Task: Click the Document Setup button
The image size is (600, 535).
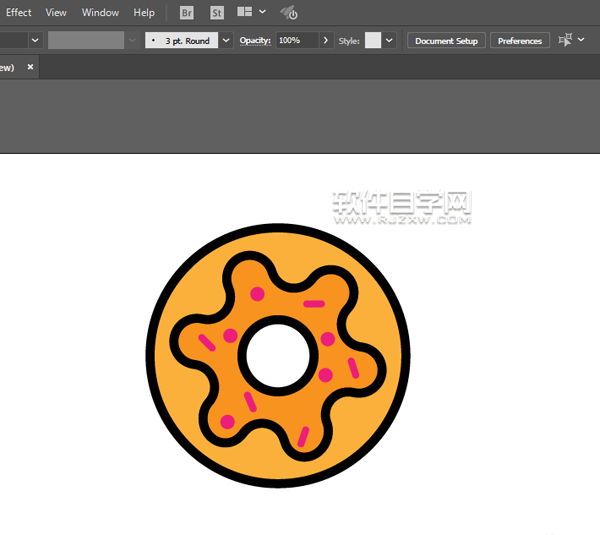Action: coord(446,41)
